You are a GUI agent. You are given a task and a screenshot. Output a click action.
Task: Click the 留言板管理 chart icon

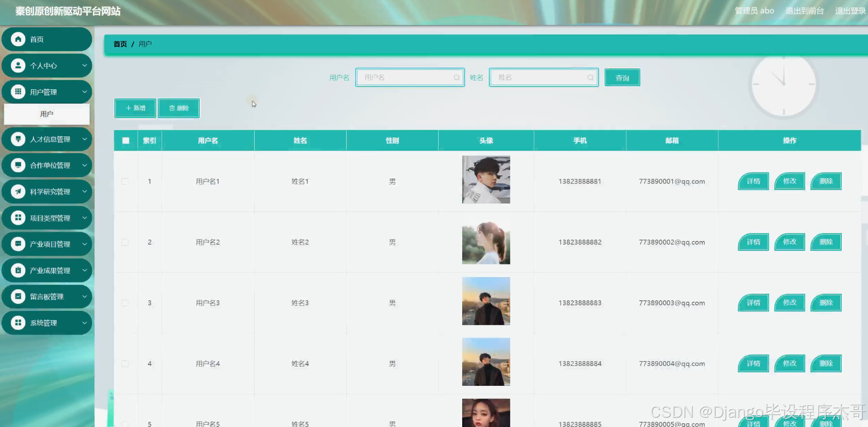click(x=18, y=296)
